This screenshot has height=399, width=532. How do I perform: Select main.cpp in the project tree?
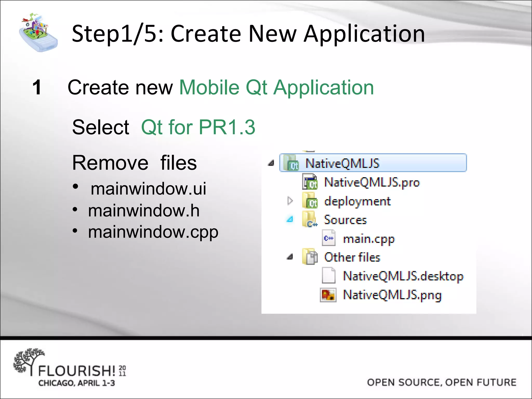pos(369,239)
